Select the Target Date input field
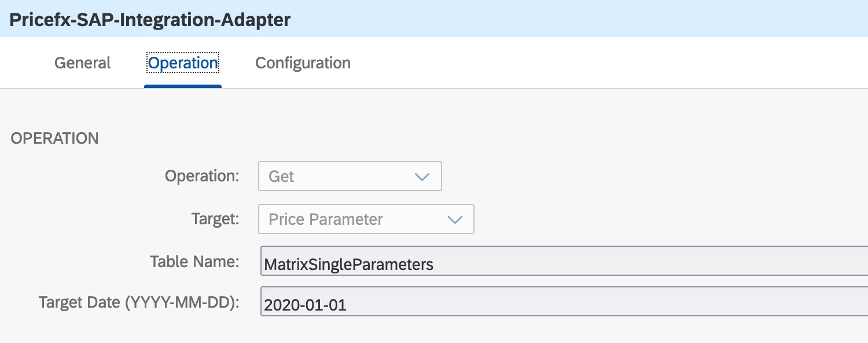Image resolution: width=868 pixels, height=343 pixels. pos(521,303)
